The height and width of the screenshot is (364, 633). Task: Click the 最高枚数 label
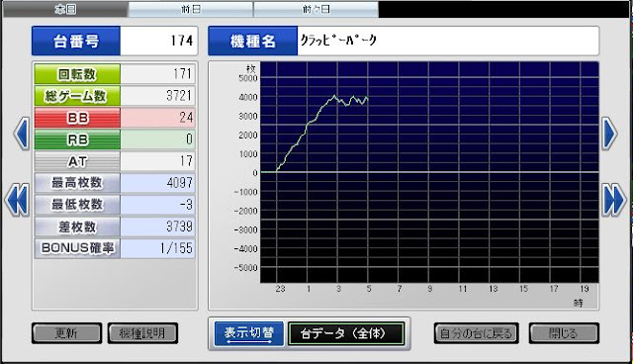[77, 183]
